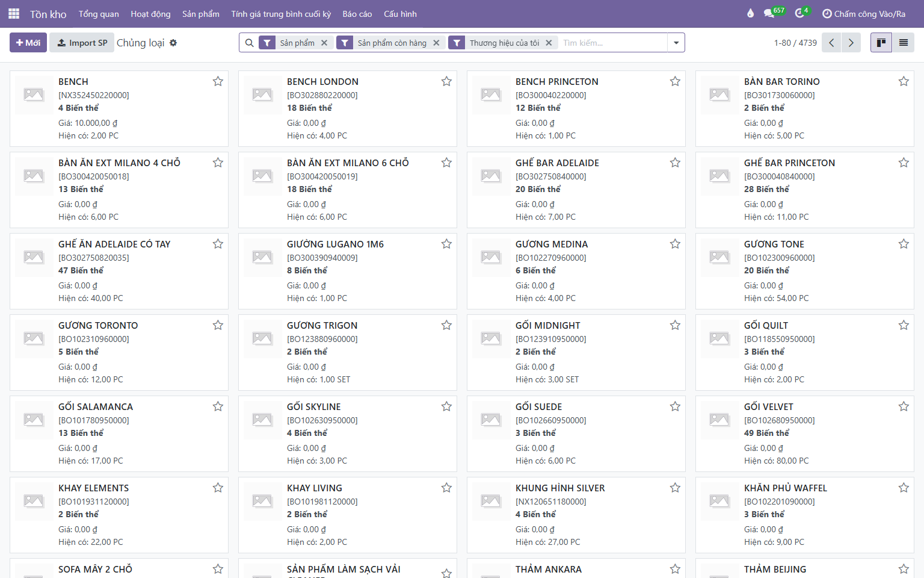Click the Tồn kho app title
The height and width of the screenshot is (578, 924).
tap(48, 14)
